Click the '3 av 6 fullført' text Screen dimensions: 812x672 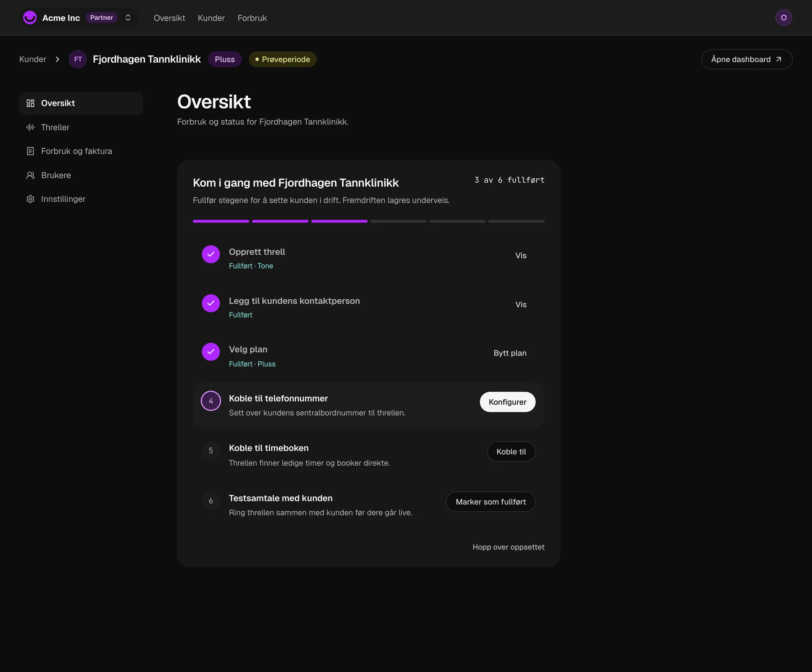tap(509, 180)
